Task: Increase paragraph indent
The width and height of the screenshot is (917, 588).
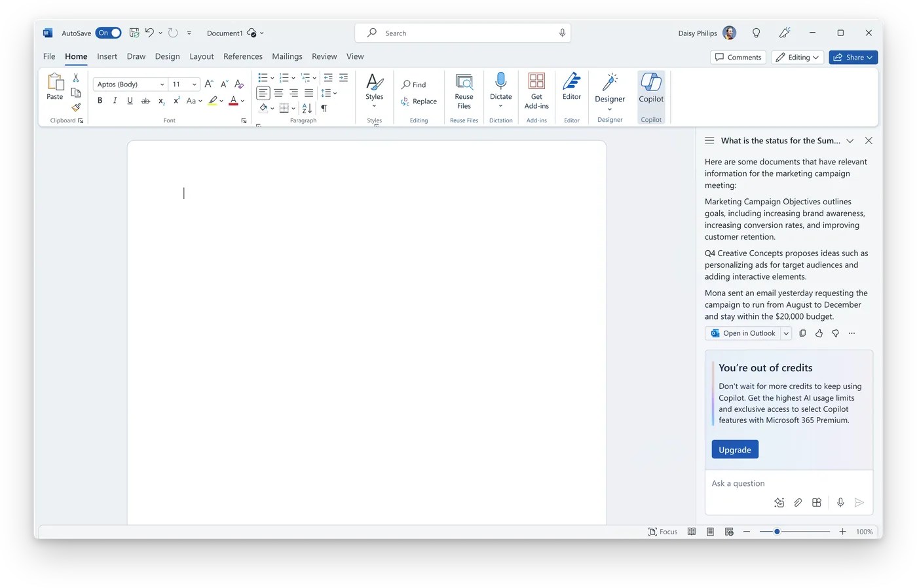Action: 343,77
